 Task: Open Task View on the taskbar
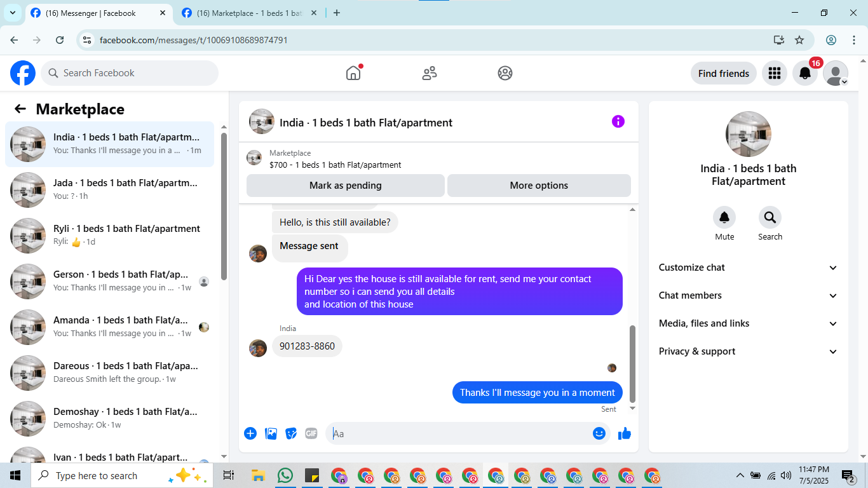point(229,475)
